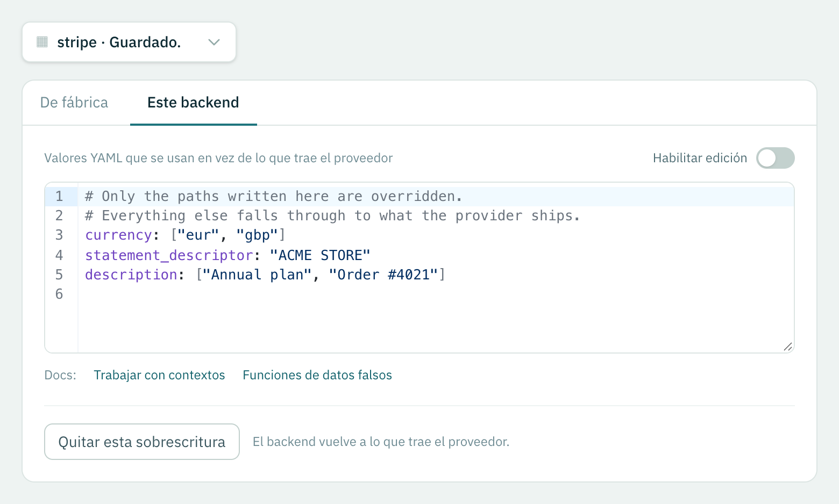Viewport: 839px width, 504px height.
Task: Click the "gbp" currency value
Action: click(x=257, y=235)
